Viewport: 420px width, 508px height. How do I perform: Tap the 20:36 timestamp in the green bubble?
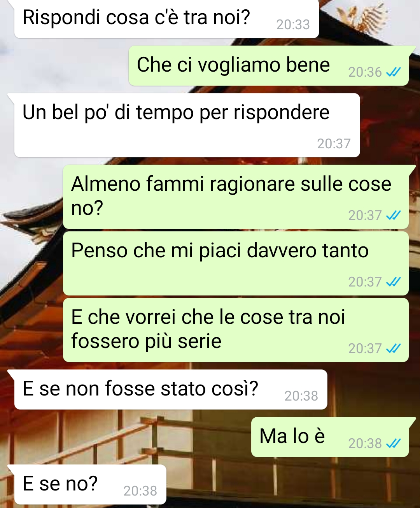coord(365,72)
